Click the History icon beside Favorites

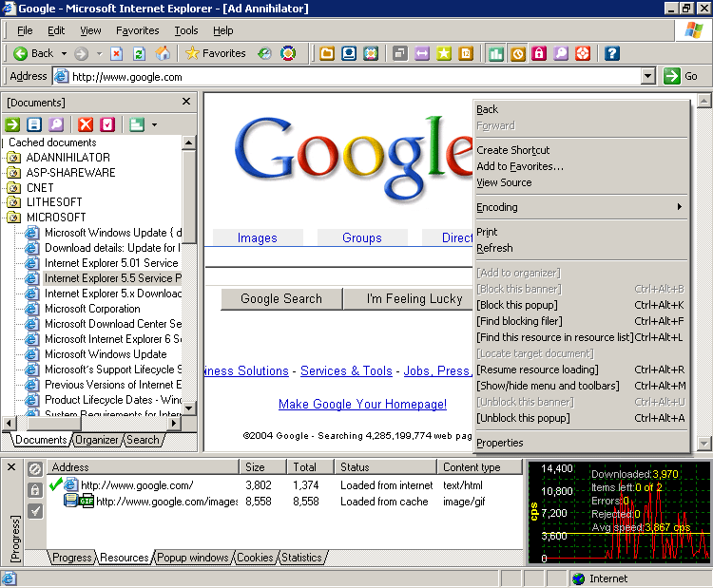point(264,53)
